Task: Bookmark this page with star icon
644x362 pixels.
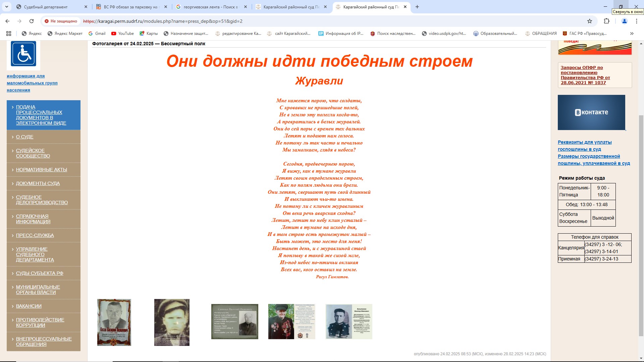Action: 589,21
